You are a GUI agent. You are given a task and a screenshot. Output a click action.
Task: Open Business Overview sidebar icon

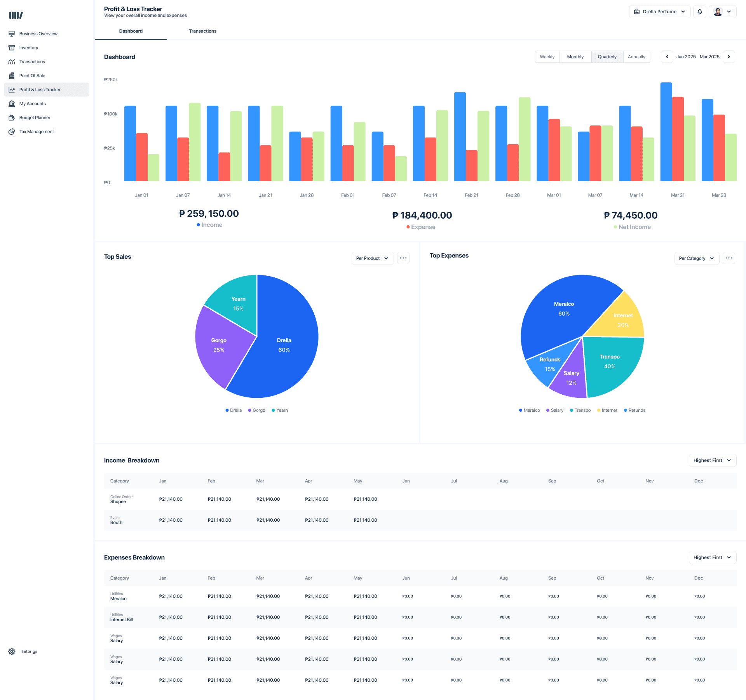12,34
